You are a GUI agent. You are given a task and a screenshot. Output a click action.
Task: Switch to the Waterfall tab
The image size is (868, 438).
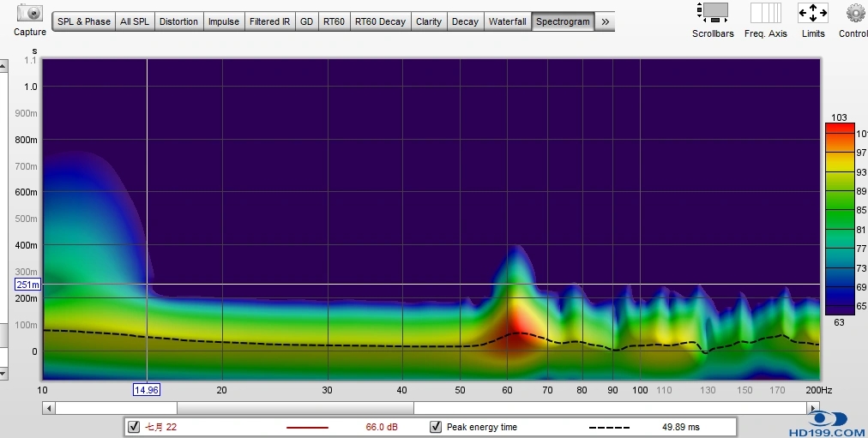pos(507,21)
